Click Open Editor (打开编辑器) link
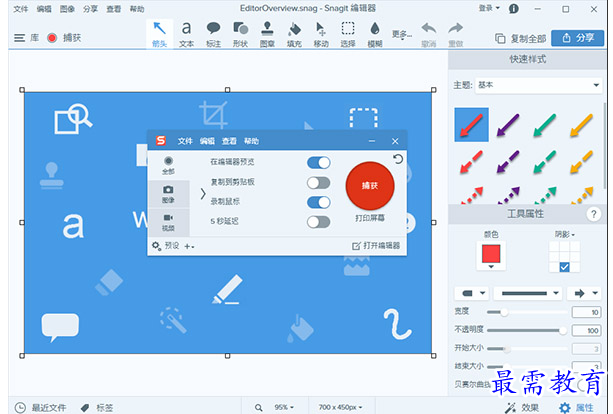Viewport: 613px width, 414px height. pos(376,246)
